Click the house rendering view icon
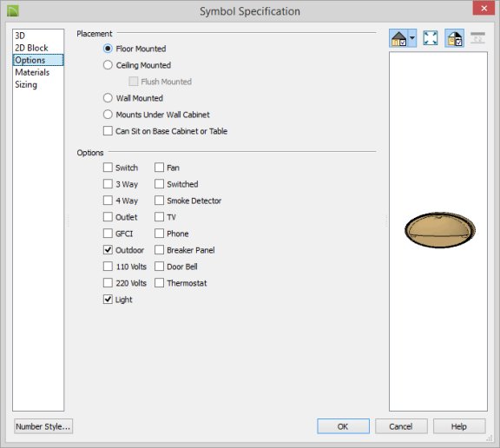Screen dimensions: 500x448 tap(398, 38)
